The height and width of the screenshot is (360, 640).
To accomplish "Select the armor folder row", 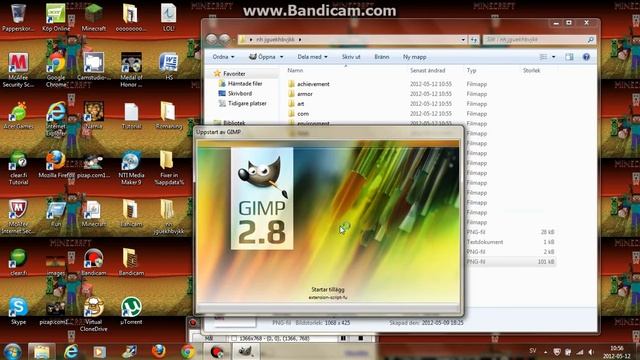I will (x=304, y=94).
